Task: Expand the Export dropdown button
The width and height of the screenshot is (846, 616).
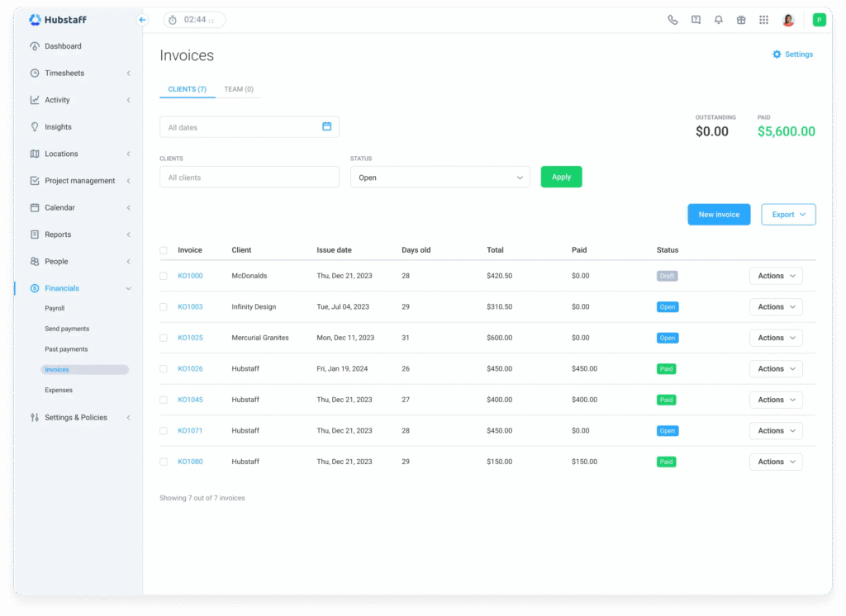Action: coord(788,215)
